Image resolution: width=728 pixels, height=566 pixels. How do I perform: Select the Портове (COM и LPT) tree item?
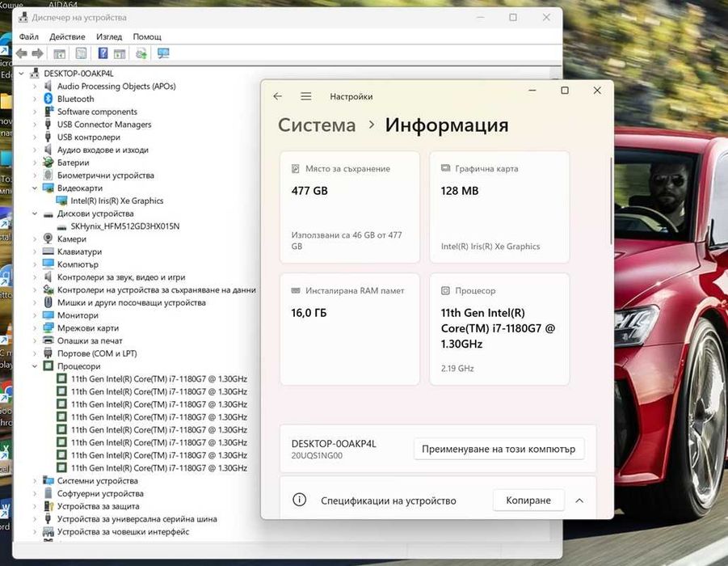click(97, 353)
